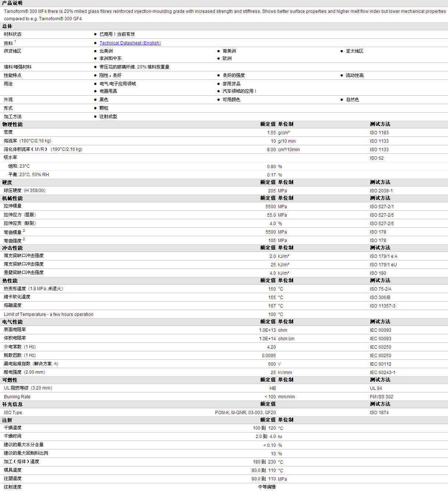Click the test method ISO 180
The image size is (448, 491).
coord(378,273)
